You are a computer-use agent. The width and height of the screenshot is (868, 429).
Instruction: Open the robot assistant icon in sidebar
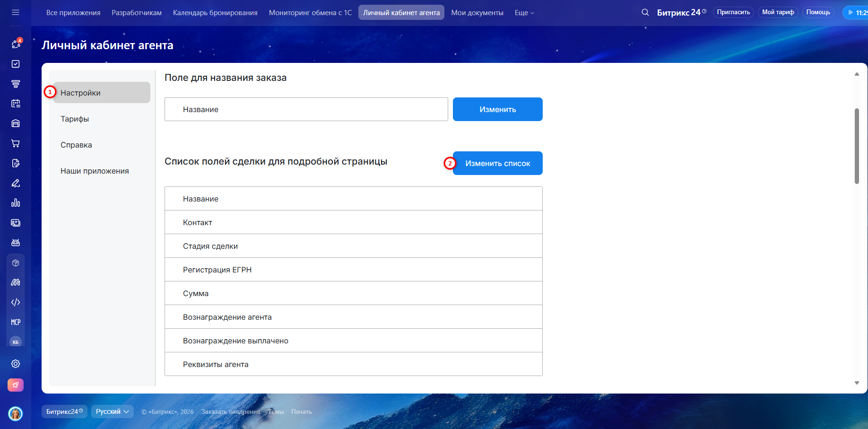16,243
